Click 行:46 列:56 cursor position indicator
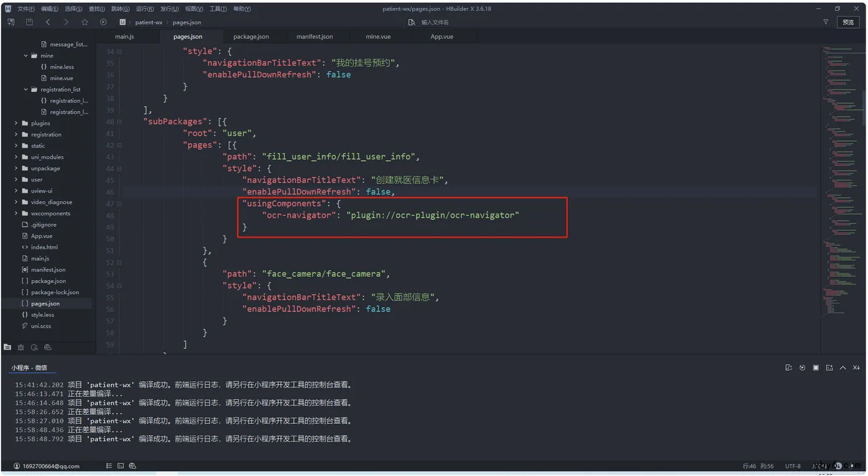 [758, 466]
